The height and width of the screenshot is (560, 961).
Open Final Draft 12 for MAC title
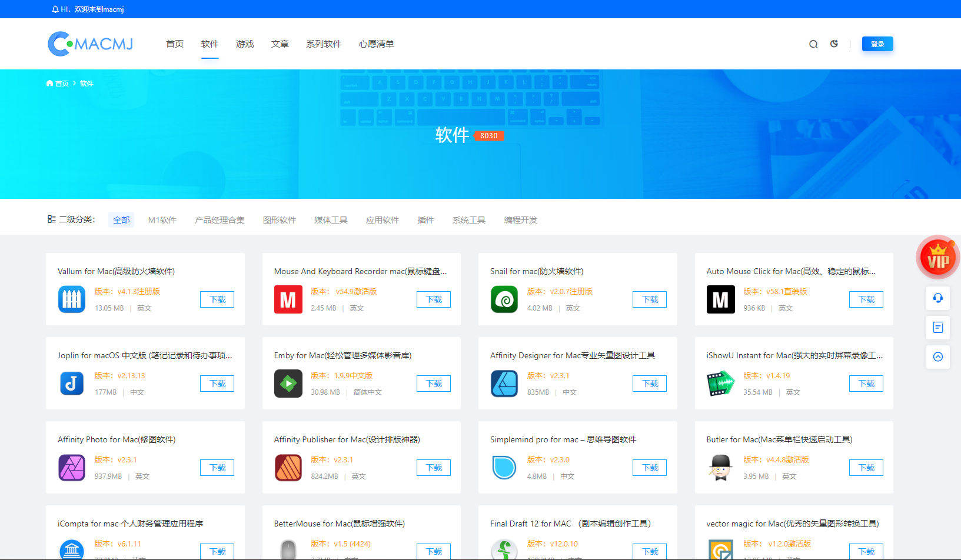pyautogui.click(x=570, y=524)
